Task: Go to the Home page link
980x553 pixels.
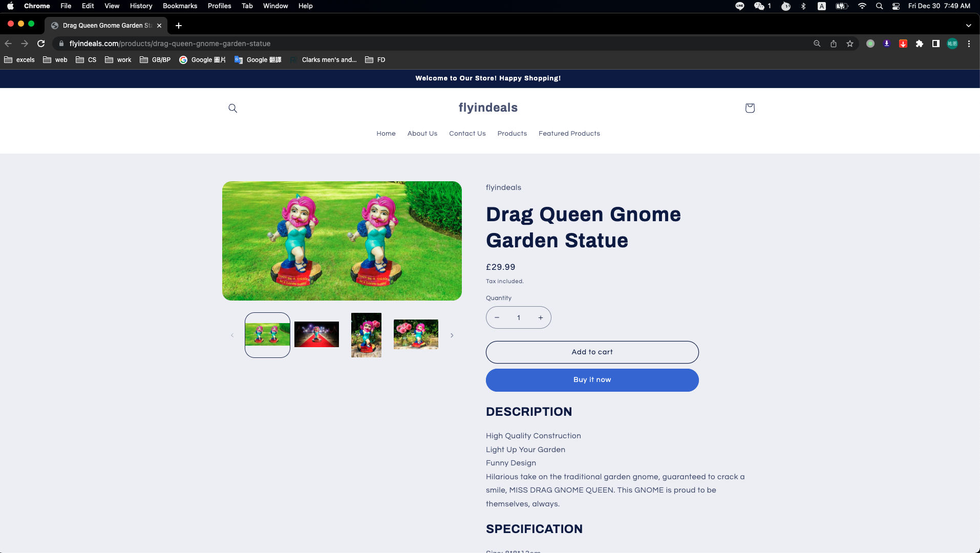Action: 386,134
